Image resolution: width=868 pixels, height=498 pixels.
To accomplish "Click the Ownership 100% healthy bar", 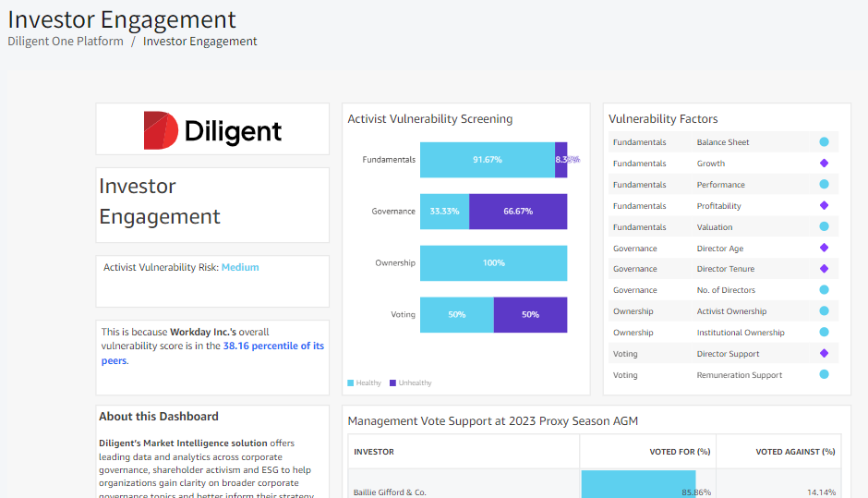I will (x=493, y=263).
